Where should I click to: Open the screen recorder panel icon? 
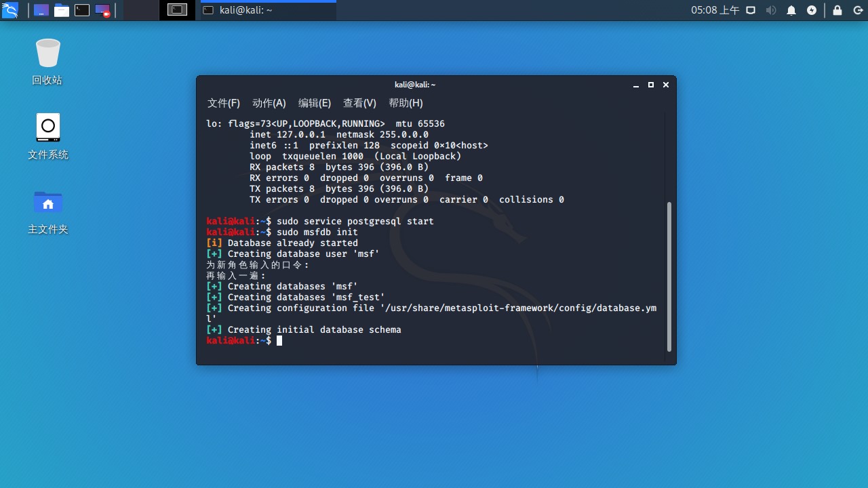(102, 10)
